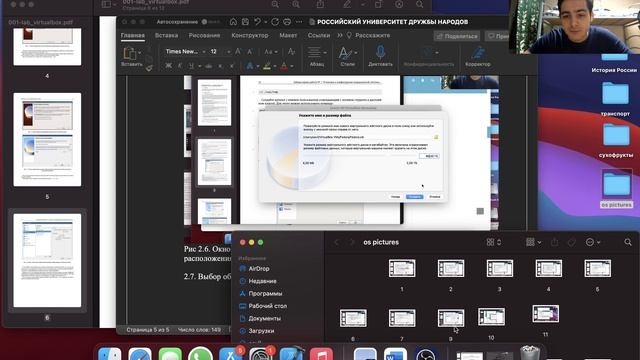Open the Home icon in Word title bar
Screen dimensions: 640x360
click(233, 22)
